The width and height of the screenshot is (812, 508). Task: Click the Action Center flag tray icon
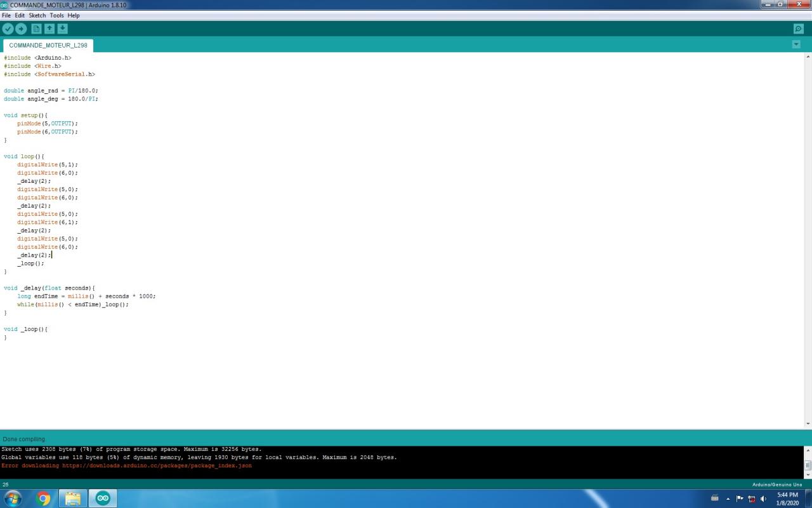click(740, 498)
